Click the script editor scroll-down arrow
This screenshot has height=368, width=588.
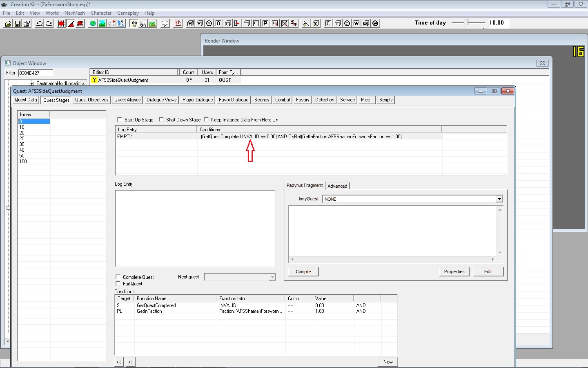coord(500,253)
